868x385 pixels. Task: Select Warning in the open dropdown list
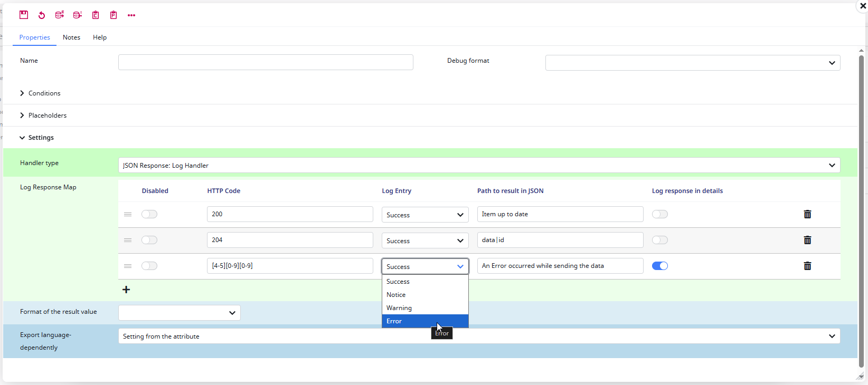425,308
